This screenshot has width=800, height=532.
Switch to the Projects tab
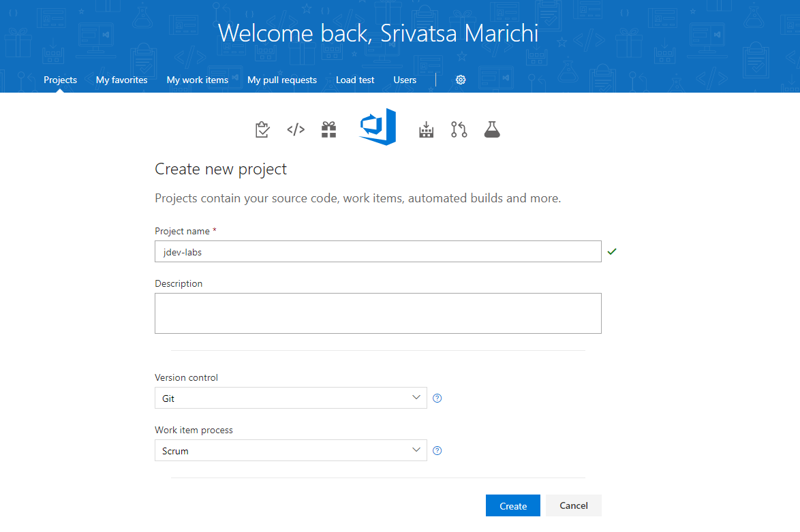pyautogui.click(x=60, y=80)
